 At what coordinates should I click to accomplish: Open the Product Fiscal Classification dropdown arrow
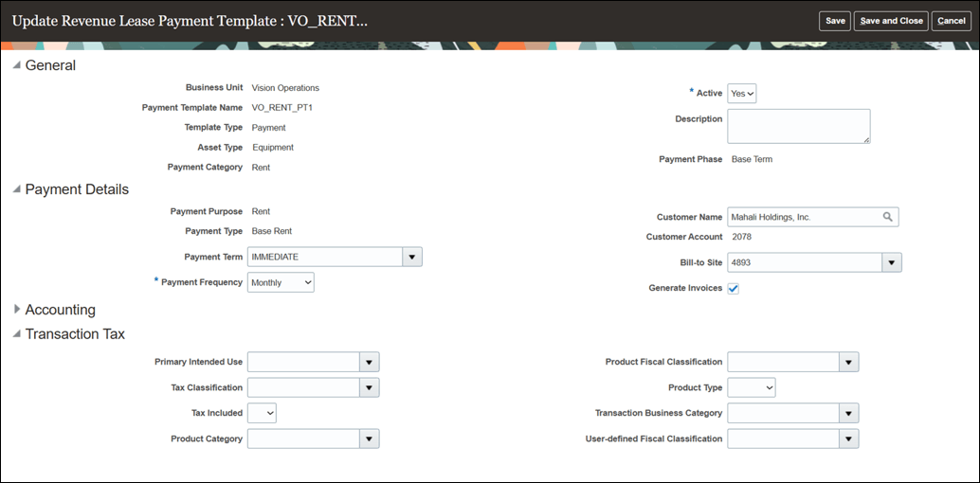[x=849, y=362]
